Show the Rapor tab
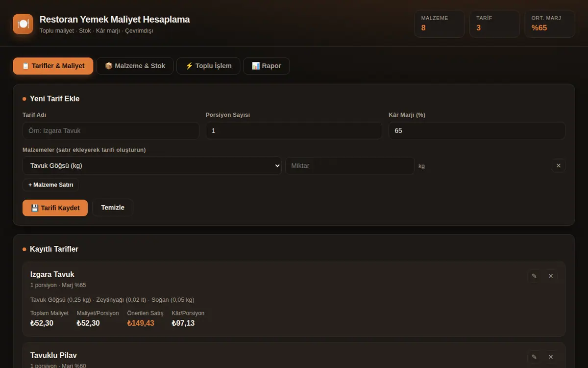The width and height of the screenshot is (588, 368). click(266, 66)
